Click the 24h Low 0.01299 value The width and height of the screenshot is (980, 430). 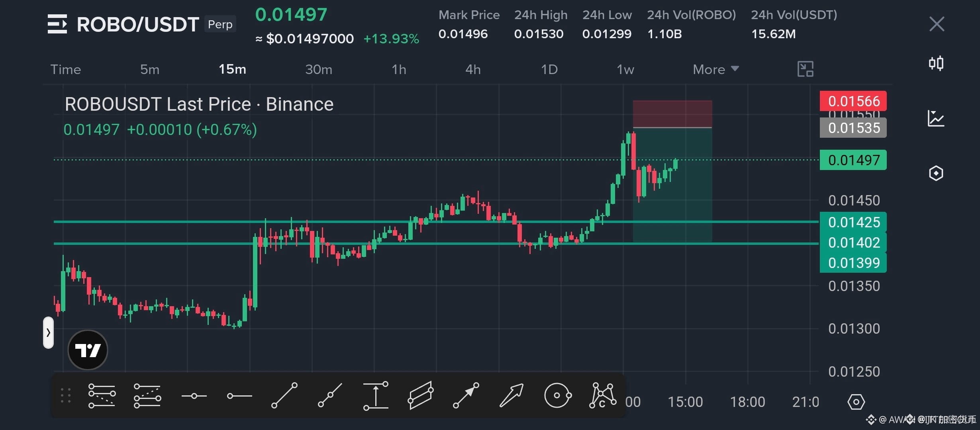pyautogui.click(x=607, y=34)
